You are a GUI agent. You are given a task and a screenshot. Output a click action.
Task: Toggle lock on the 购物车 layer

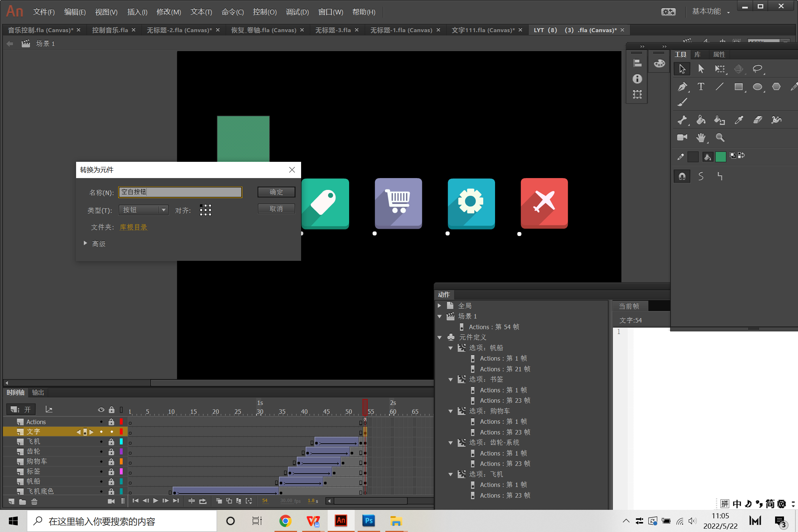coord(111,461)
